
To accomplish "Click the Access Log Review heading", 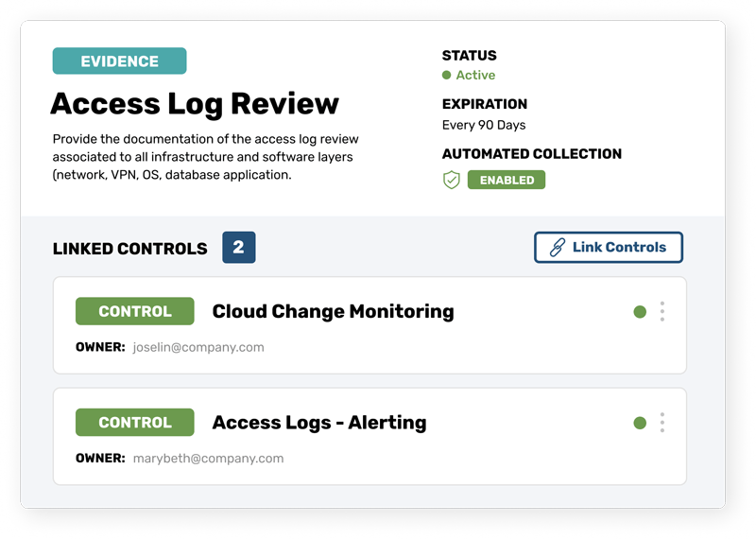I will [x=195, y=104].
